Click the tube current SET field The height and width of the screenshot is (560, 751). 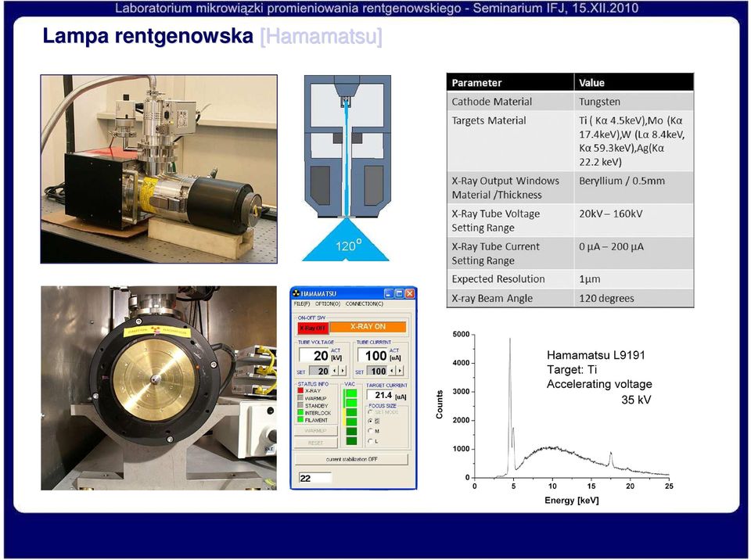coord(377,372)
